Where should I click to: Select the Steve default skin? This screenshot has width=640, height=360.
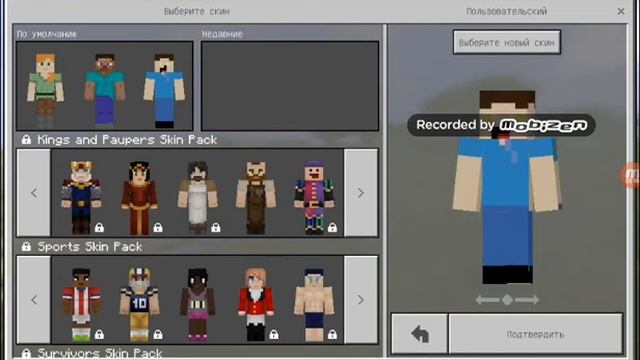(x=104, y=91)
